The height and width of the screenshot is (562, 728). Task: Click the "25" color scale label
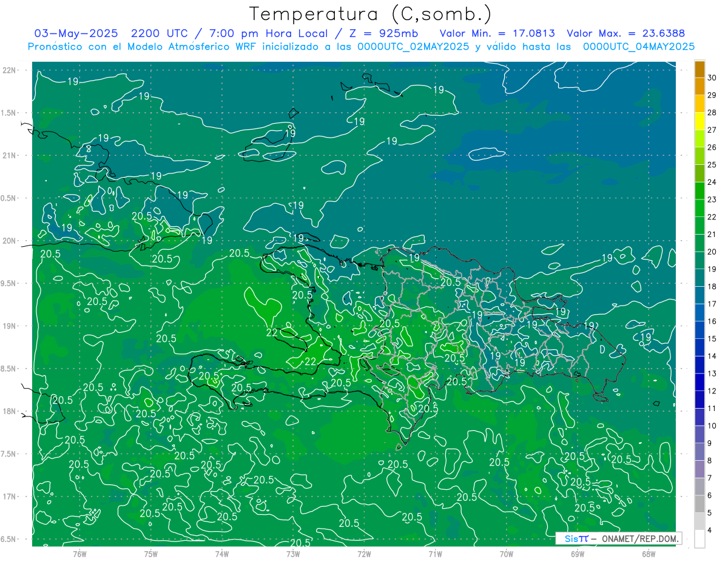(712, 165)
